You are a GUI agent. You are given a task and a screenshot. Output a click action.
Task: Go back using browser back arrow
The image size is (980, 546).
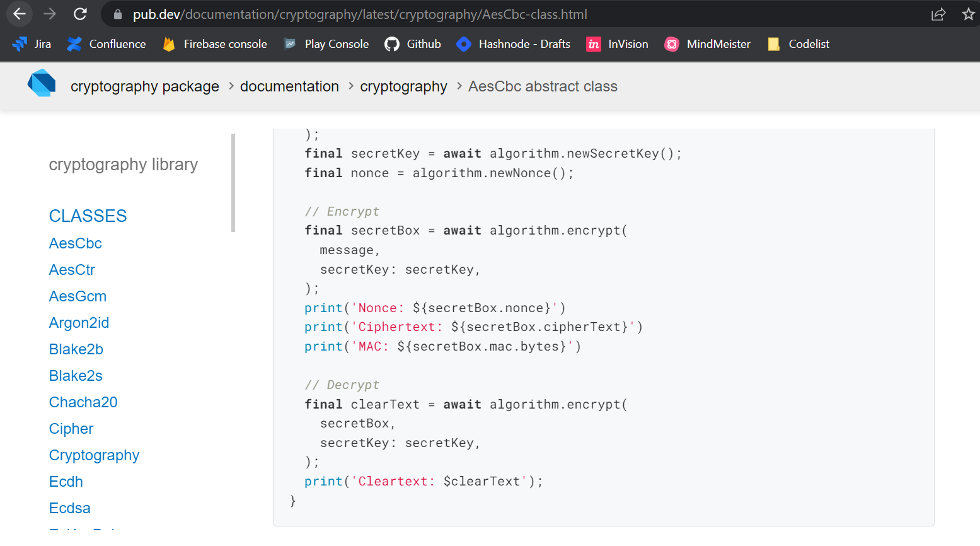pos(20,14)
